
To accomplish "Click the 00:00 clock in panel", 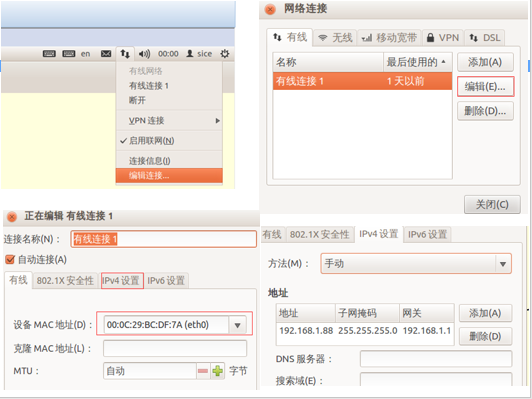I will coord(168,54).
